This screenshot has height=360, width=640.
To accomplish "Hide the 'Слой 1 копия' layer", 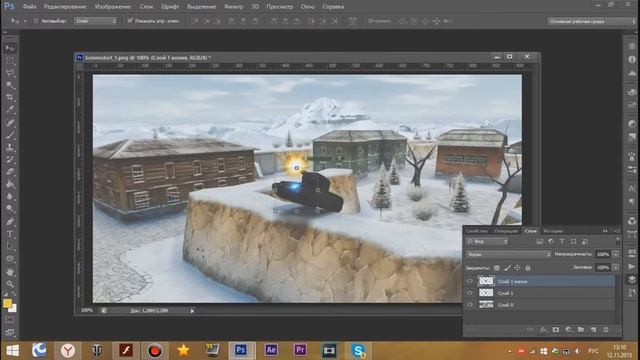I will [470, 281].
